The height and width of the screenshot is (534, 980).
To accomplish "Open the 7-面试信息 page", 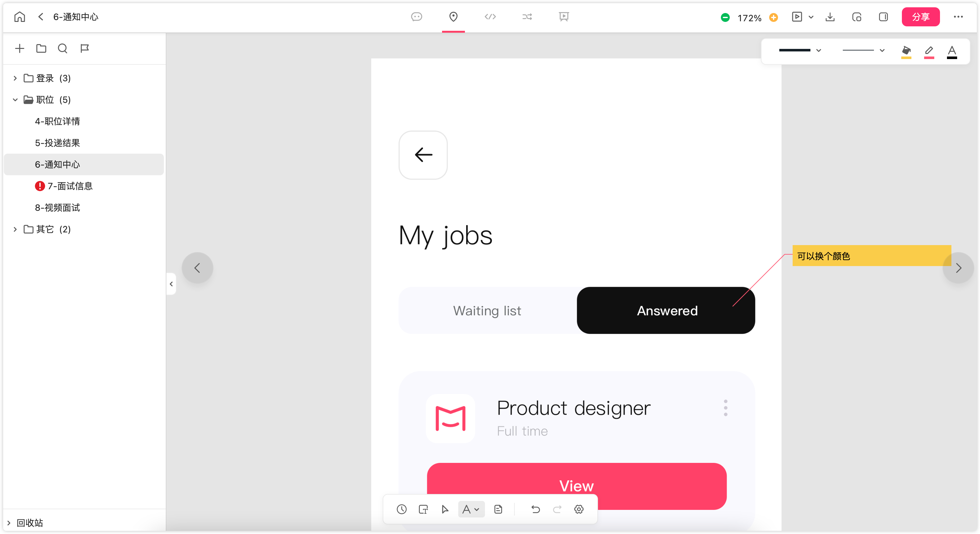I will (x=70, y=186).
